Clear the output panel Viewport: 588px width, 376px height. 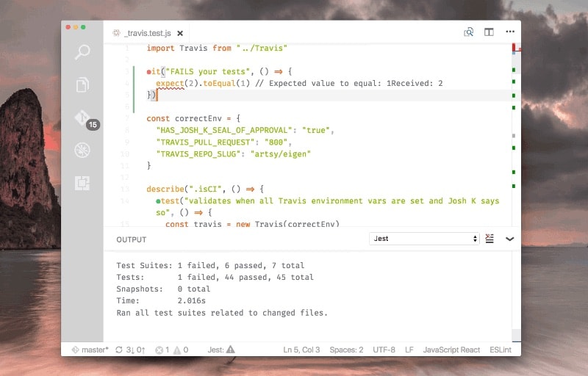[490, 239]
